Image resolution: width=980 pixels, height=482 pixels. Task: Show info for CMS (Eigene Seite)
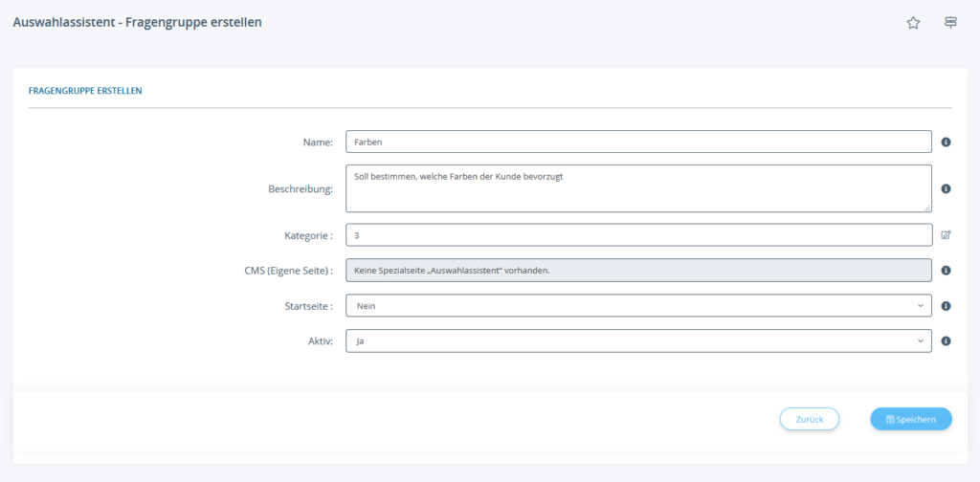pyautogui.click(x=946, y=271)
